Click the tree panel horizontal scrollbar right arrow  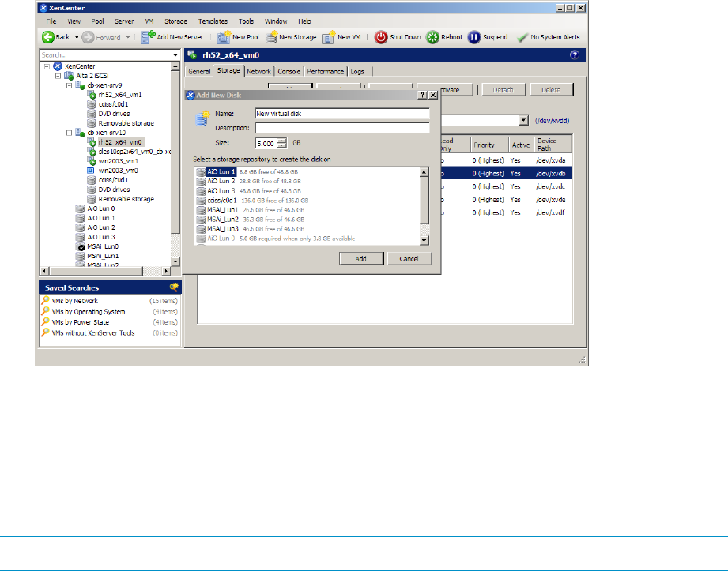click(166, 271)
